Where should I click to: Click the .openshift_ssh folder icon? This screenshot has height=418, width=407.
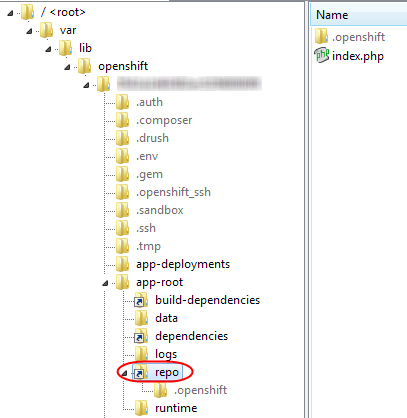[x=122, y=192]
